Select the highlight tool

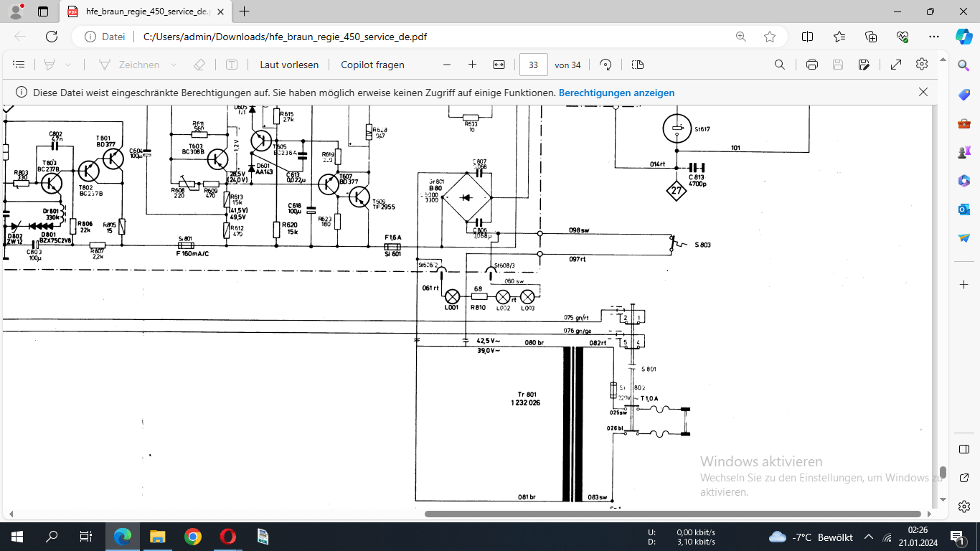click(50, 65)
